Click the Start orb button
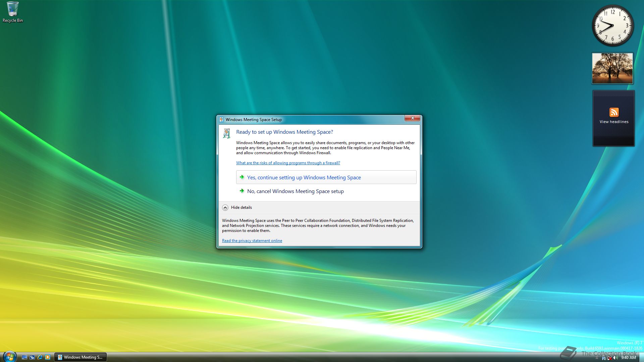 (x=9, y=356)
